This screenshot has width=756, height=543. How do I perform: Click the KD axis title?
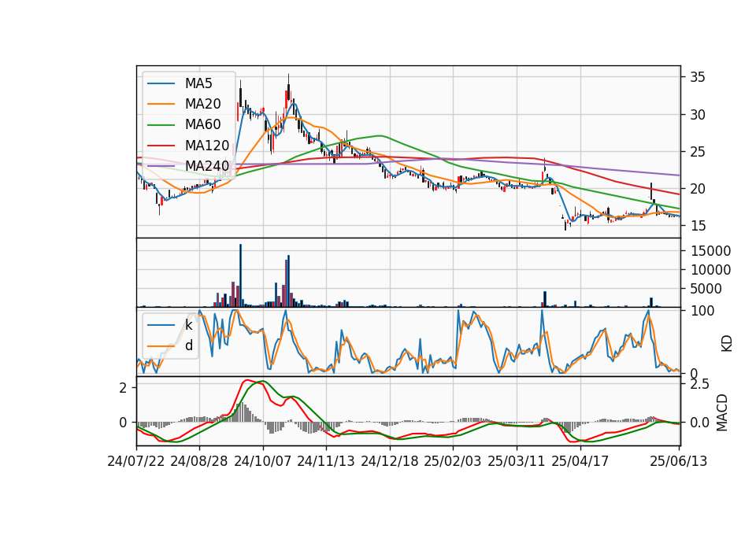pos(727,342)
